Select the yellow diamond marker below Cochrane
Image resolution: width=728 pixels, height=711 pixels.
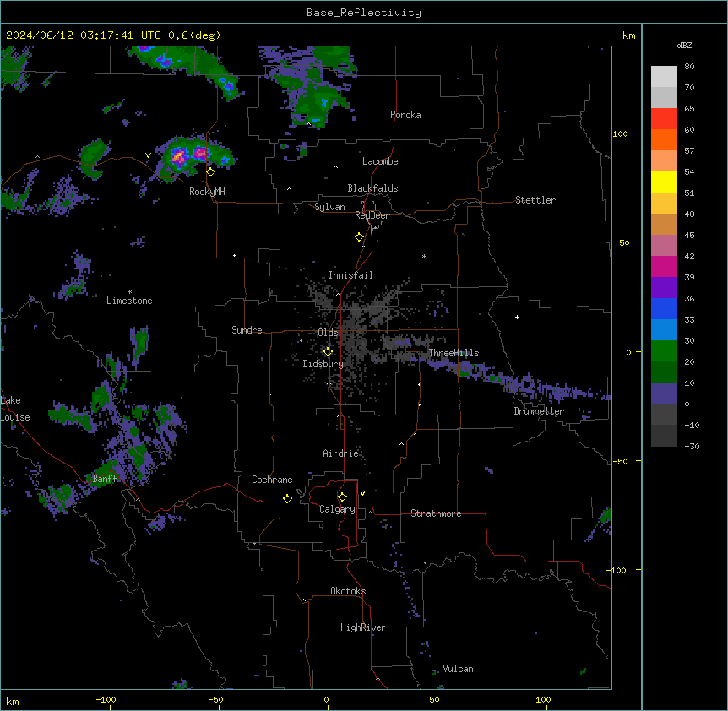[287, 498]
